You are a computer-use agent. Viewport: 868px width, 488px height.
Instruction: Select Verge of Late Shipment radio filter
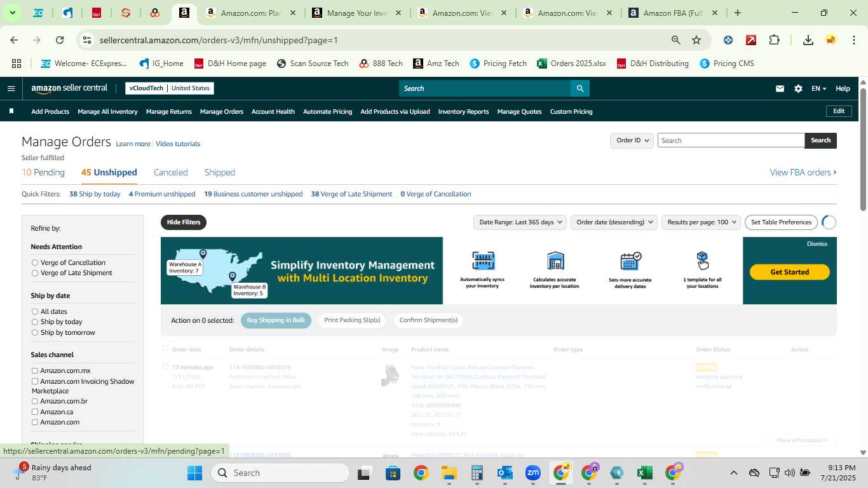pyautogui.click(x=35, y=273)
